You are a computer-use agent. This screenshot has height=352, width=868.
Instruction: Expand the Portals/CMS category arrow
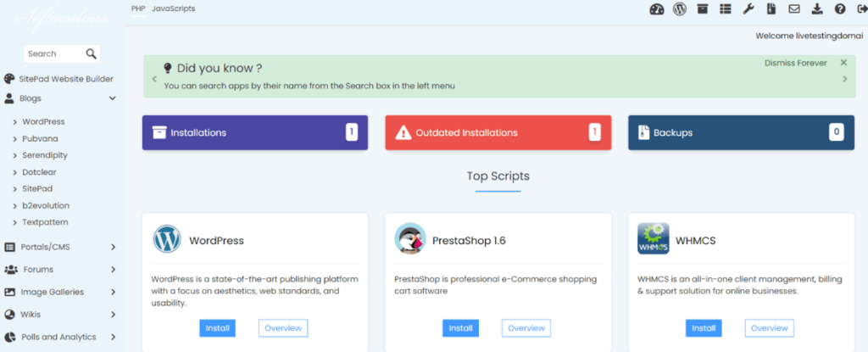pyautogui.click(x=113, y=247)
